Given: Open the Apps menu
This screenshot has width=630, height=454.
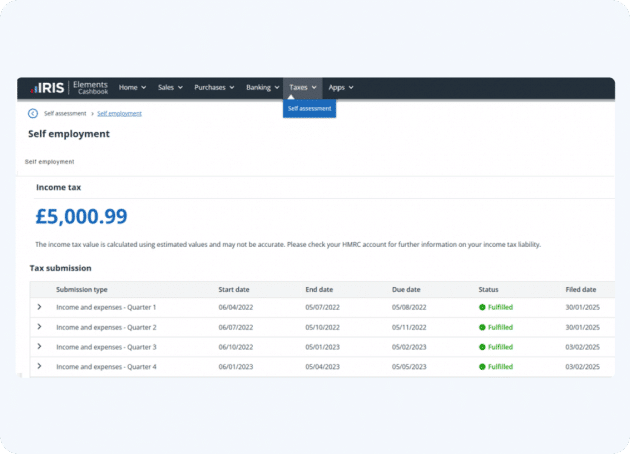Looking at the screenshot, I should (x=341, y=88).
